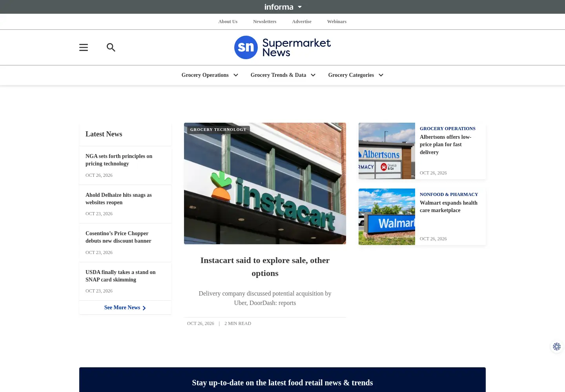Select Grocery Operations nav item
The width and height of the screenshot is (565, 392).
[205, 75]
